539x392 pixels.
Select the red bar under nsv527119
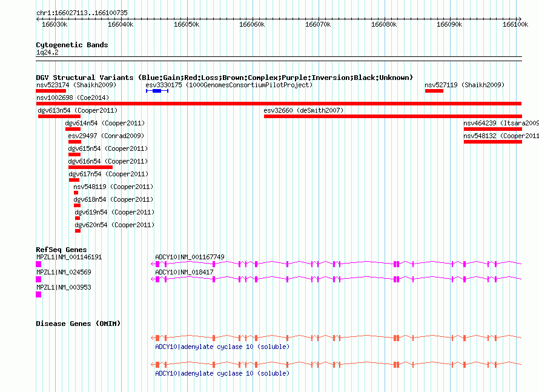click(x=434, y=91)
